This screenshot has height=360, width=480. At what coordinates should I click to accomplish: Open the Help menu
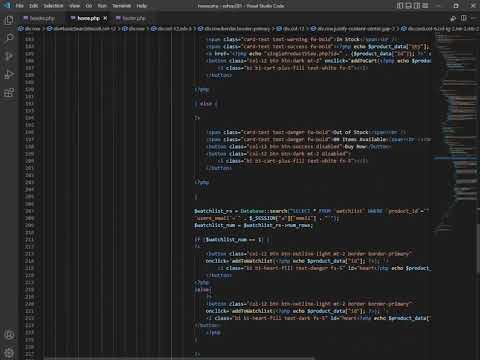142,6
